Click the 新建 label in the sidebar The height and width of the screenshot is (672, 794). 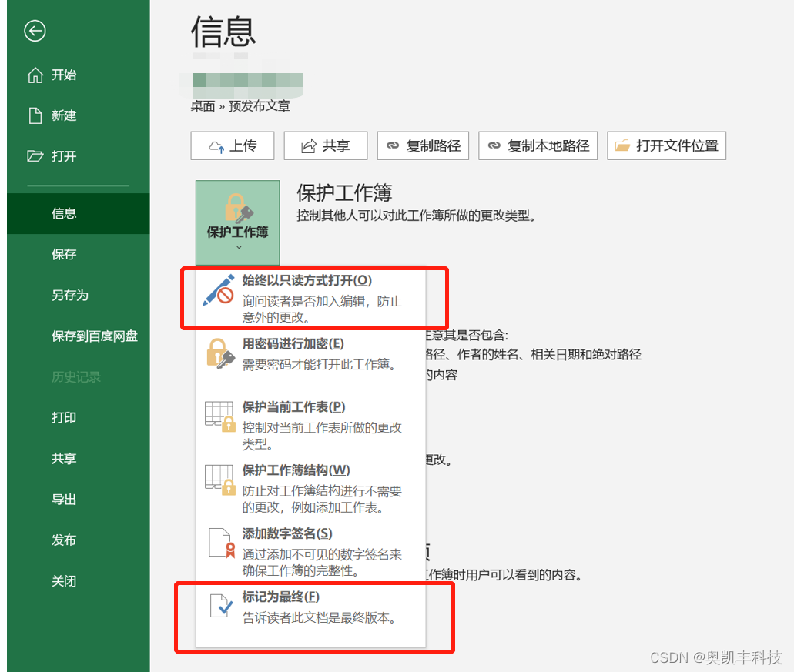[64, 115]
